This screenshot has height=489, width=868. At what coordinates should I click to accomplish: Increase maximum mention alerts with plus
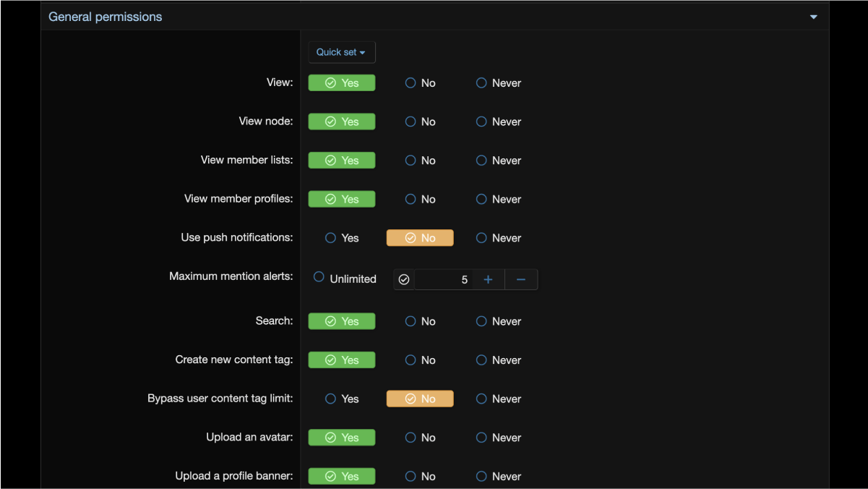(x=488, y=280)
